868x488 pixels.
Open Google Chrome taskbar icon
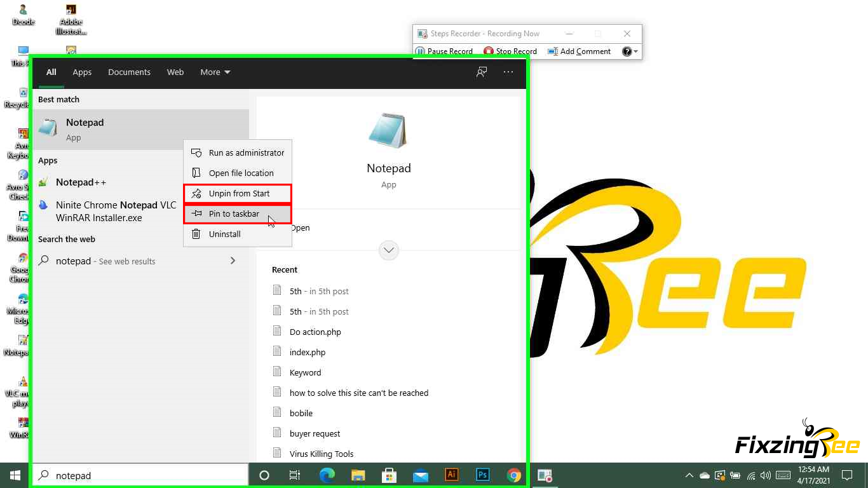(514, 475)
